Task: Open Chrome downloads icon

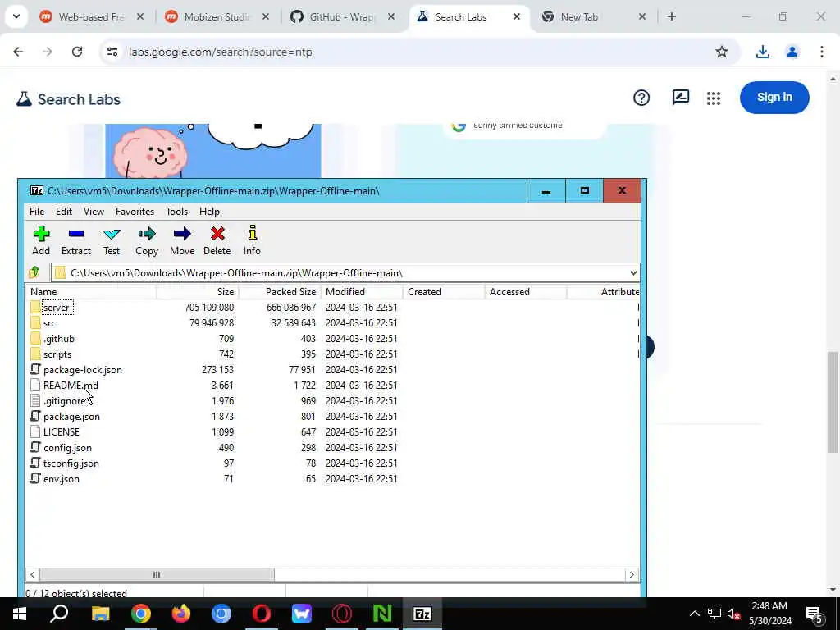Action: tap(762, 52)
